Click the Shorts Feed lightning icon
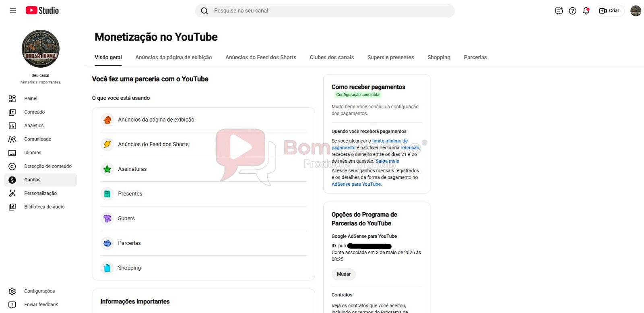This screenshot has height=313, width=644. point(107,144)
